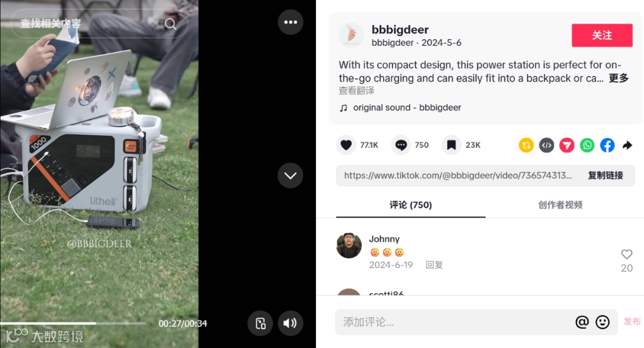Viewport: 644px width, 348px height.
Task: Go to next video with down chevron
Action: 290,176
